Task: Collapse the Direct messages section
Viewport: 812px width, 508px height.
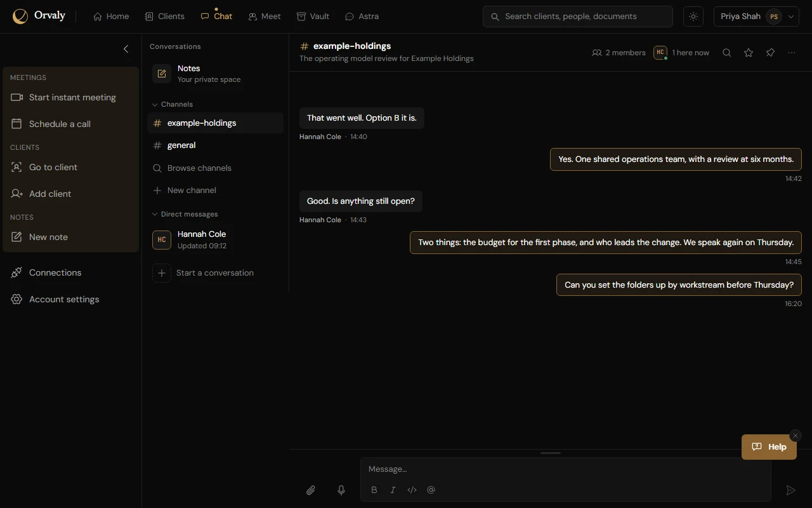Action: [185, 214]
